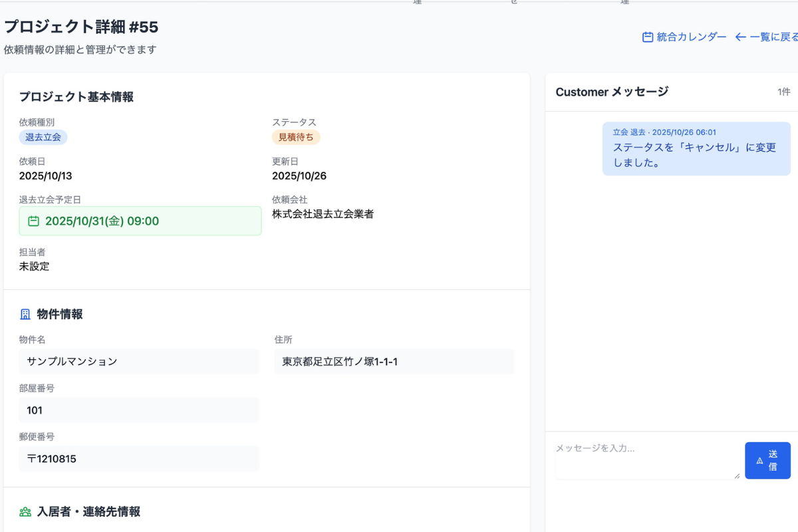Click the メッセージを入力 text field
This screenshot has width=798, height=532.
click(x=645, y=460)
